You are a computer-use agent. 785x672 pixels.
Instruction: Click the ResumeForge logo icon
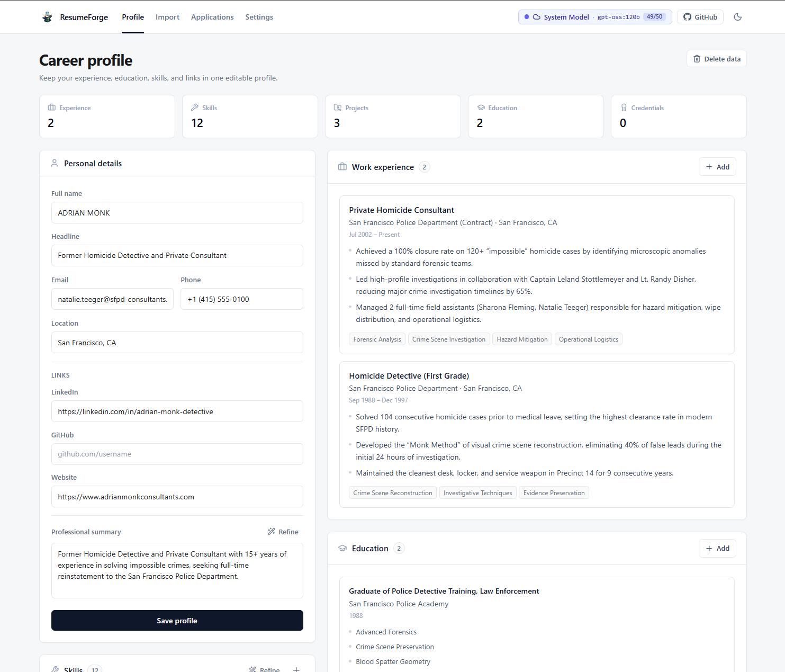coord(47,17)
